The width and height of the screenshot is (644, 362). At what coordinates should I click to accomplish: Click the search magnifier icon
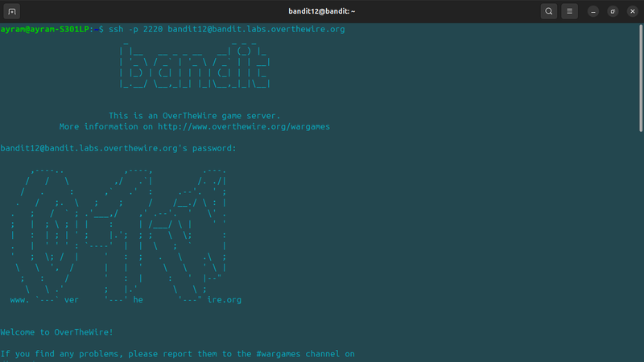pos(548,11)
